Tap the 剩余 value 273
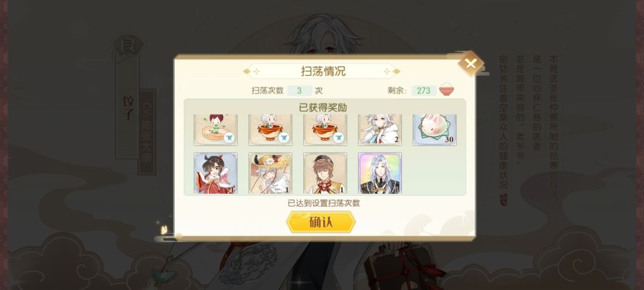The height and width of the screenshot is (290, 644). pos(423,90)
